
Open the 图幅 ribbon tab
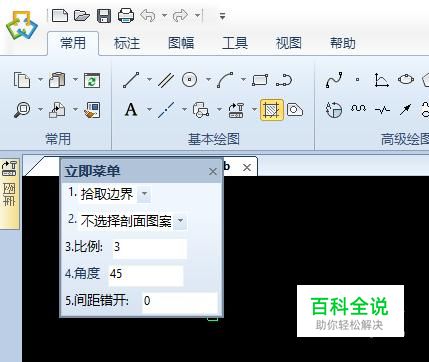pos(181,43)
